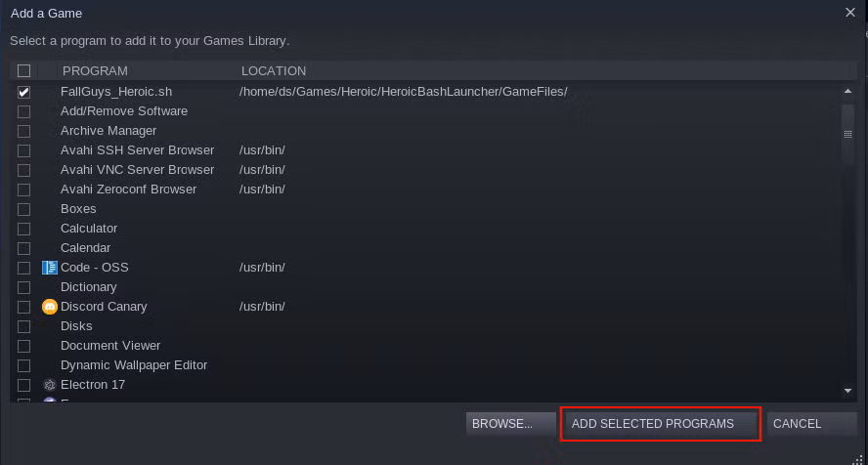Enable the Calculator checkbox
This screenshot has width=868, height=465.
23,229
